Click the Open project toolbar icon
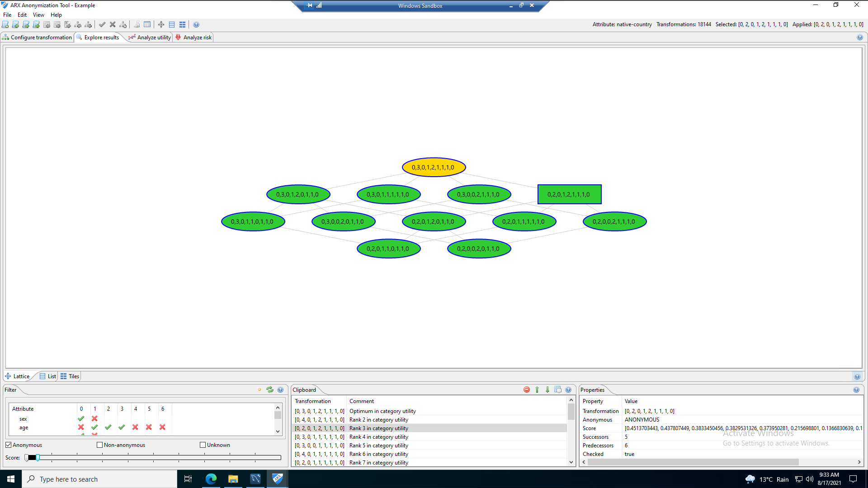868x488 pixels. coord(16,25)
